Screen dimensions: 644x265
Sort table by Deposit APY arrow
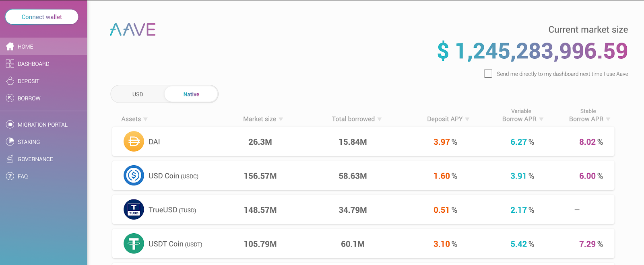tap(467, 119)
